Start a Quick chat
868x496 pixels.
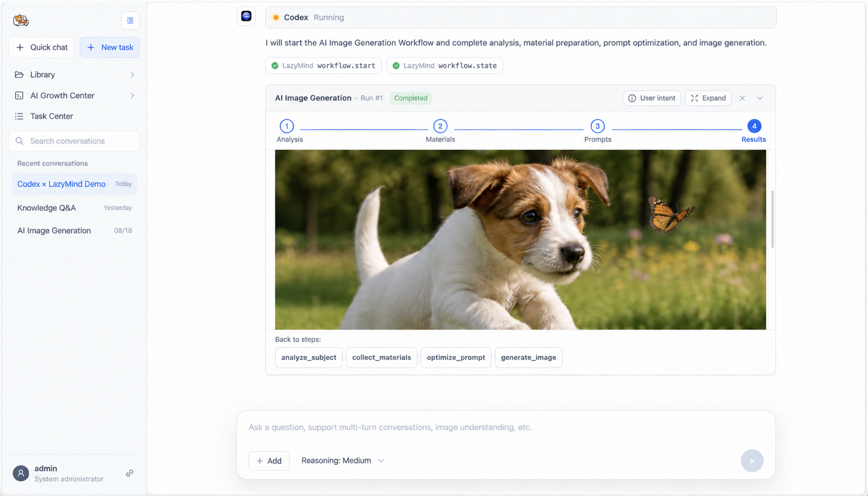point(42,48)
